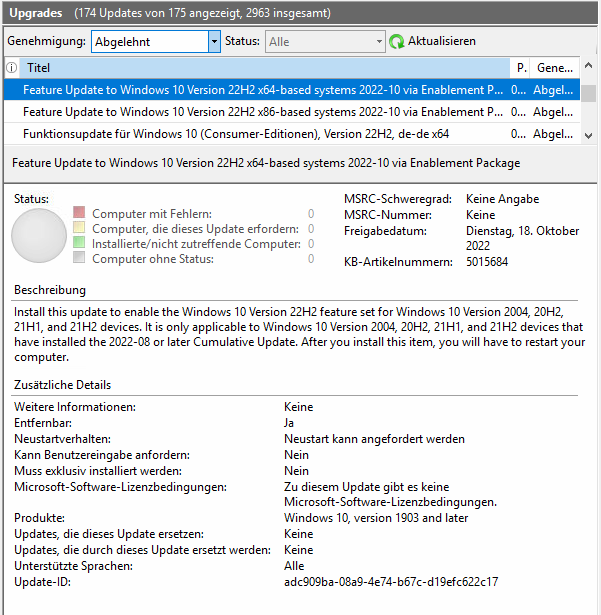Sort by the P. column header
The width and height of the screenshot is (601, 615).
(x=521, y=68)
